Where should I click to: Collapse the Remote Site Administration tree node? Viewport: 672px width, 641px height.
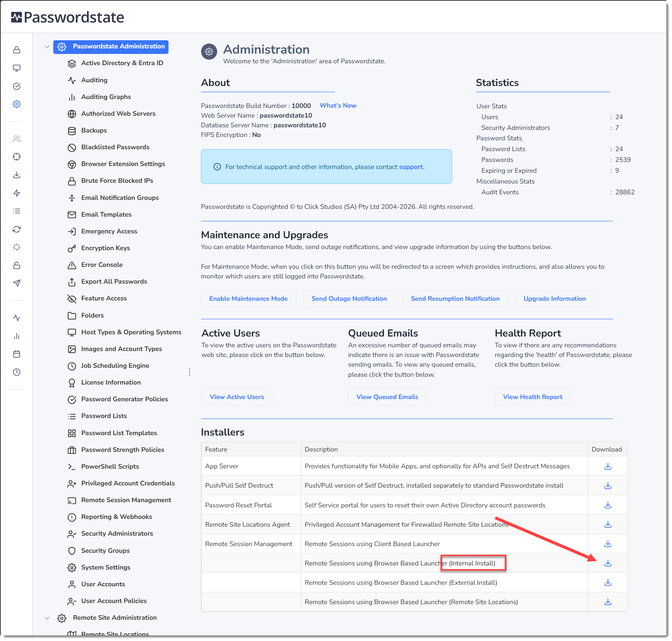(47, 618)
